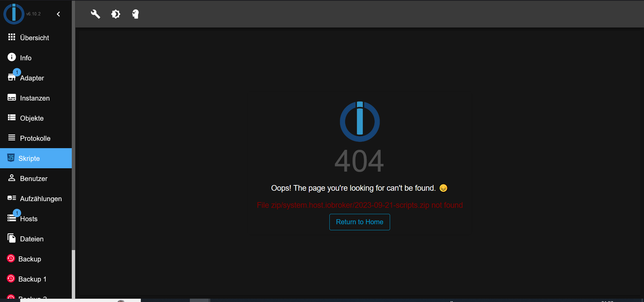Open the Backup 1 menu item
Viewport: 644px width, 302px height.
coord(36,279)
